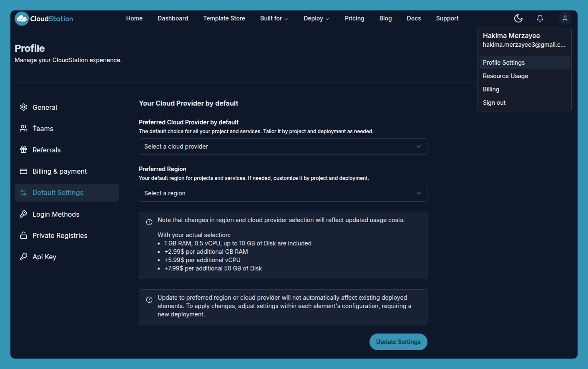
Task: Open the Billing & payment section
Action: point(67,171)
